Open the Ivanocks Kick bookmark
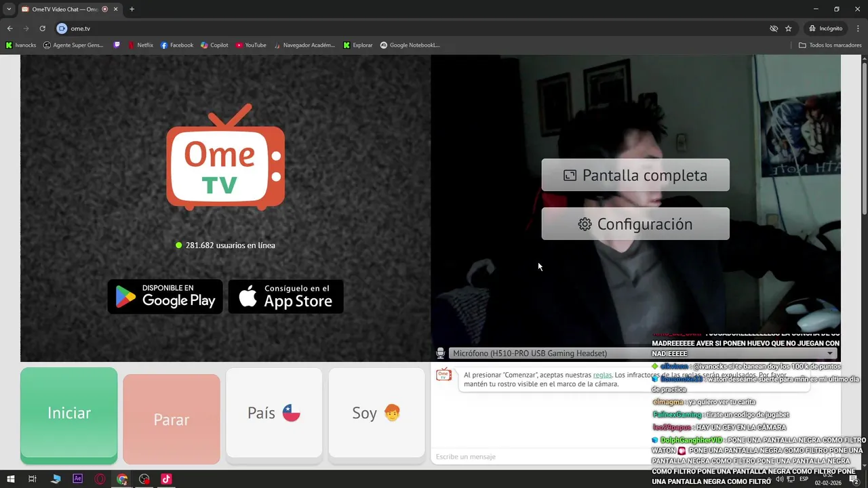The width and height of the screenshot is (868, 488). pyautogui.click(x=20, y=45)
